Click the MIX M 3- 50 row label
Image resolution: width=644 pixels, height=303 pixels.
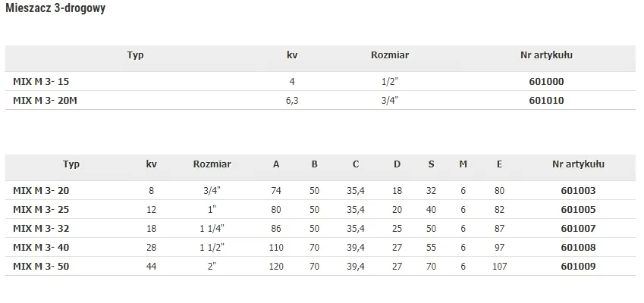click(x=41, y=266)
